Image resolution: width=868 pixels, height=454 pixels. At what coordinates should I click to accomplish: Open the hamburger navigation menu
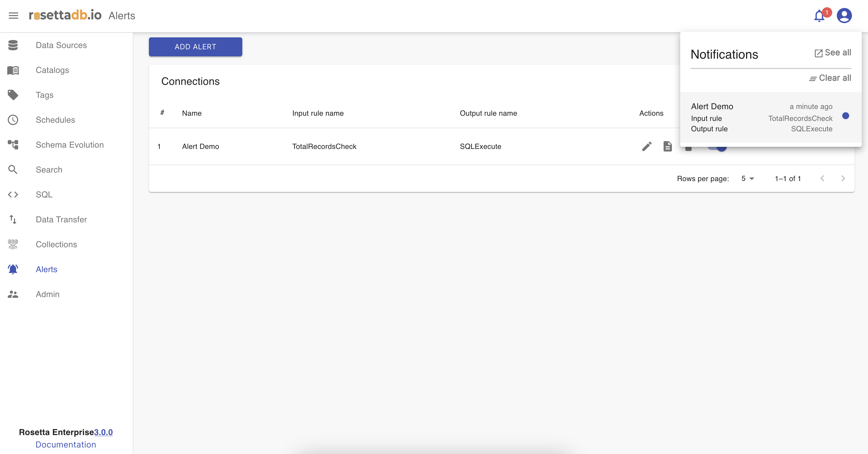coord(13,16)
